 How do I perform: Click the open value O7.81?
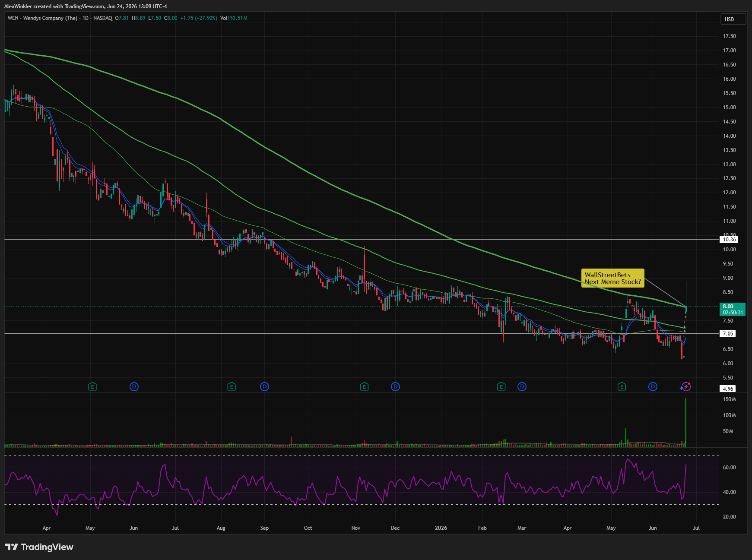[x=122, y=18]
